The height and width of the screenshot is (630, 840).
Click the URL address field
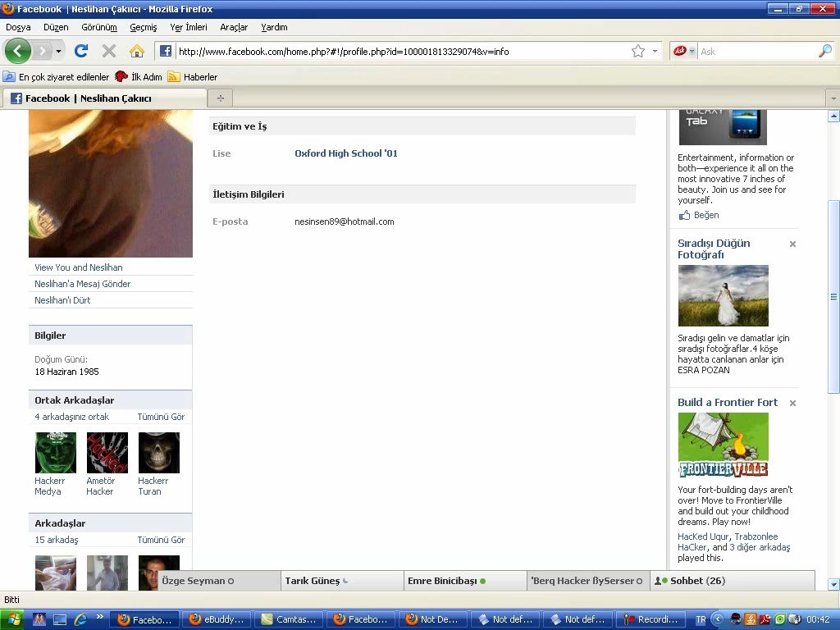pos(402,52)
